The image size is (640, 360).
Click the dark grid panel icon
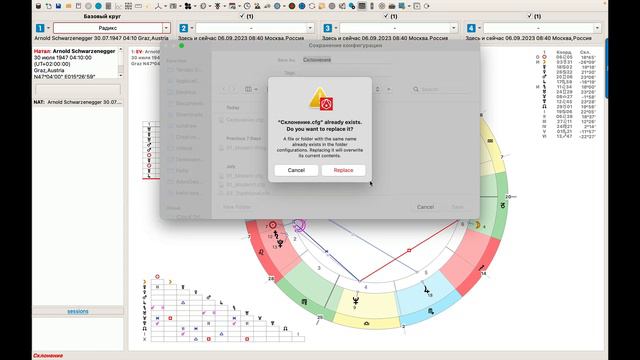[362, 6]
